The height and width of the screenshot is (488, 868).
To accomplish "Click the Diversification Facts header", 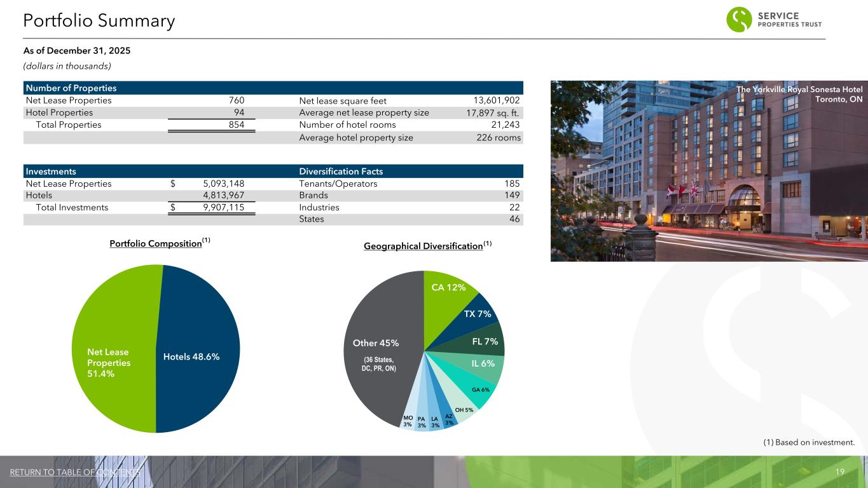I will [341, 172].
